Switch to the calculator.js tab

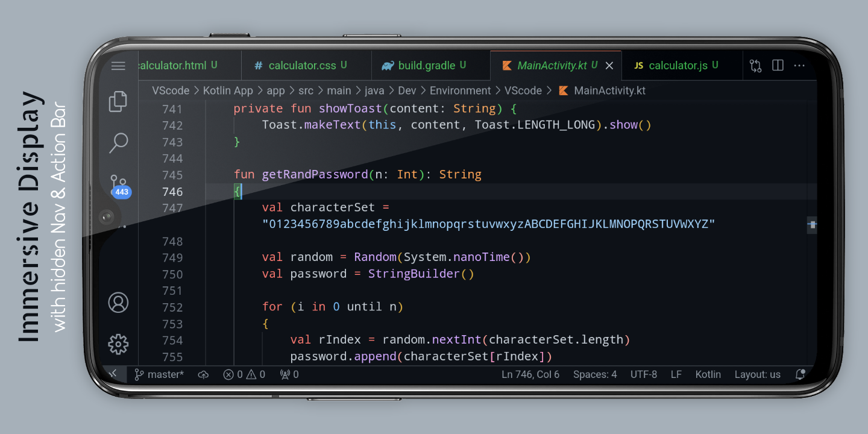(682, 65)
